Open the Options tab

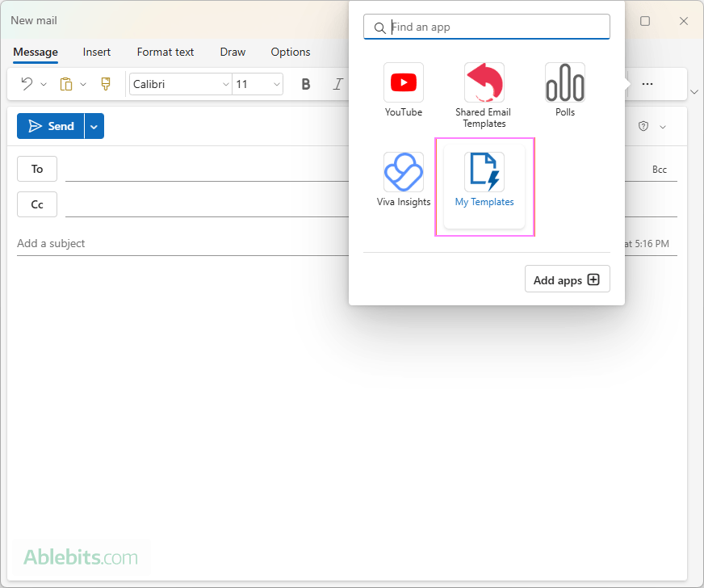[x=291, y=52]
